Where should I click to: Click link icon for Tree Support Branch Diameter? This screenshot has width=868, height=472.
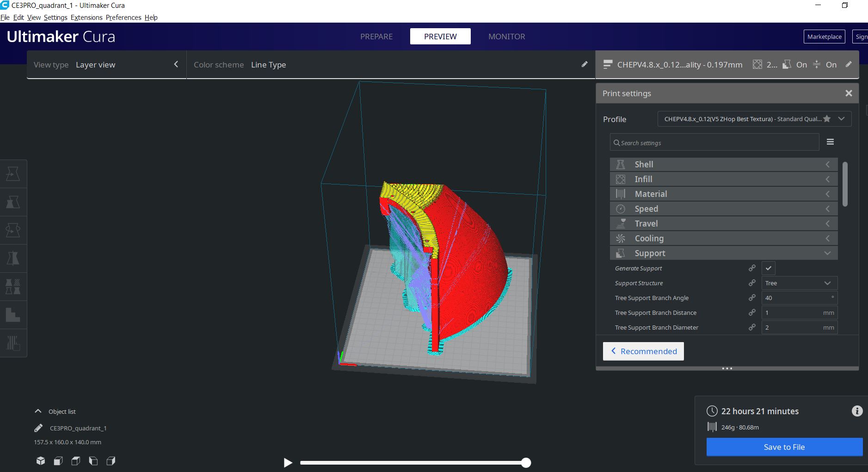[x=752, y=327]
